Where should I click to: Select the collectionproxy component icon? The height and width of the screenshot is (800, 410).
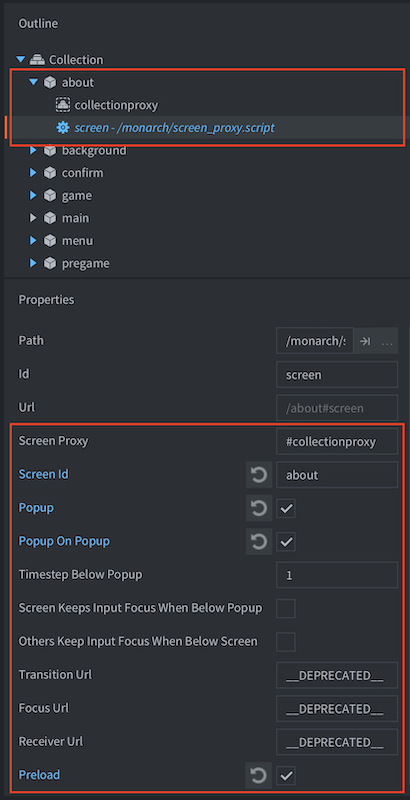point(63,105)
